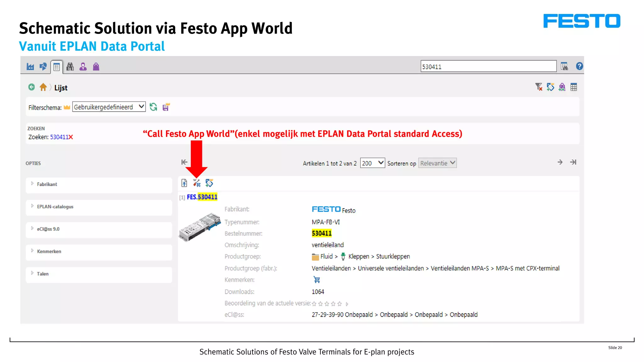Remove the 530411 search term with red X
The width and height of the screenshot is (644, 362).
71,137
